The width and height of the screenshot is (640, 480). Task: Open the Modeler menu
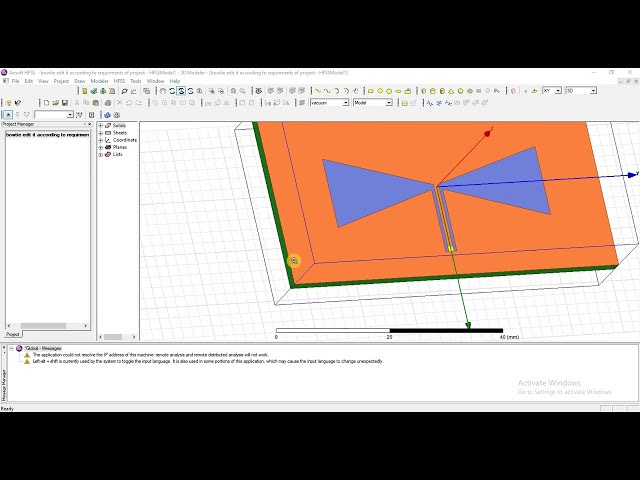point(100,81)
